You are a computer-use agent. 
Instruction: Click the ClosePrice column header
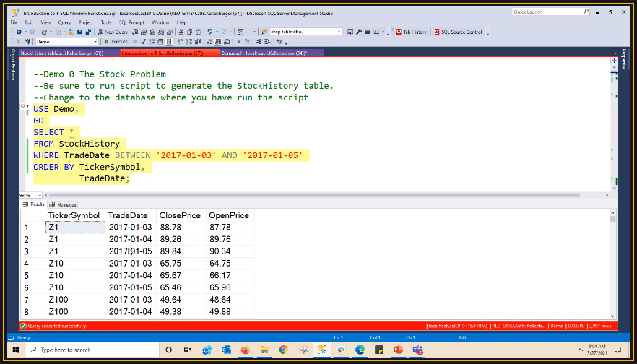pyautogui.click(x=180, y=216)
